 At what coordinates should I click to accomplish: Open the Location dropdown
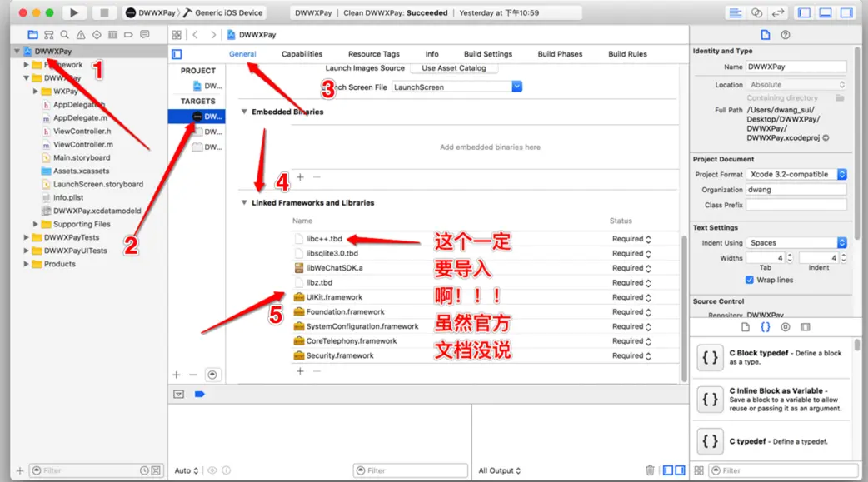(796, 85)
